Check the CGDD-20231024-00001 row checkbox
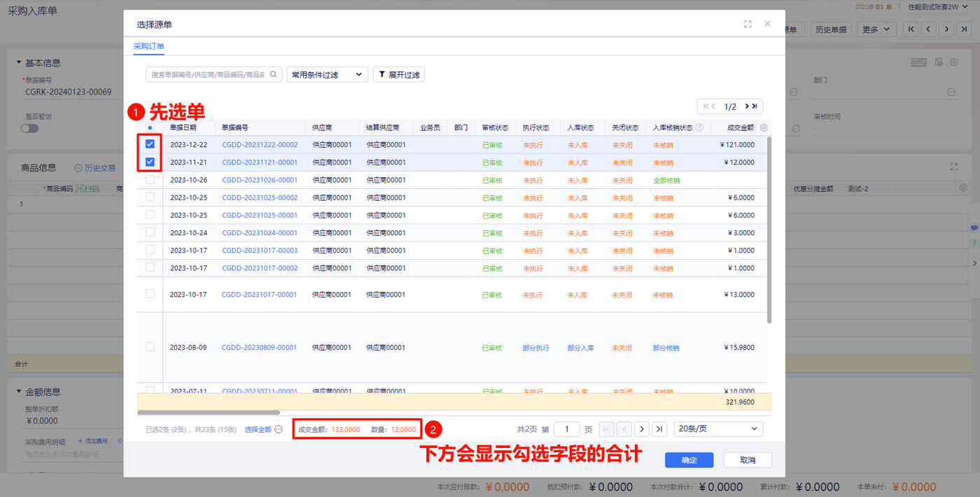The width and height of the screenshot is (980, 497). 150,232
